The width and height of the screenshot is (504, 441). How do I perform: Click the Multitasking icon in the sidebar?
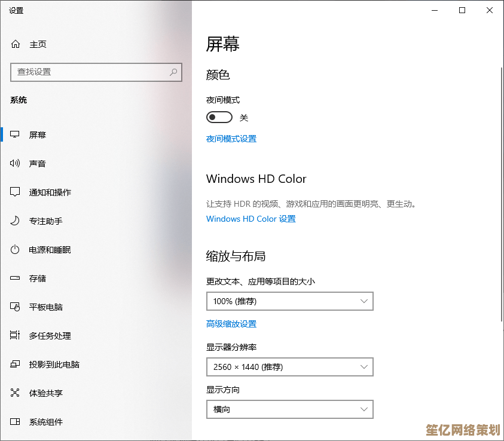[x=16, y=336]
